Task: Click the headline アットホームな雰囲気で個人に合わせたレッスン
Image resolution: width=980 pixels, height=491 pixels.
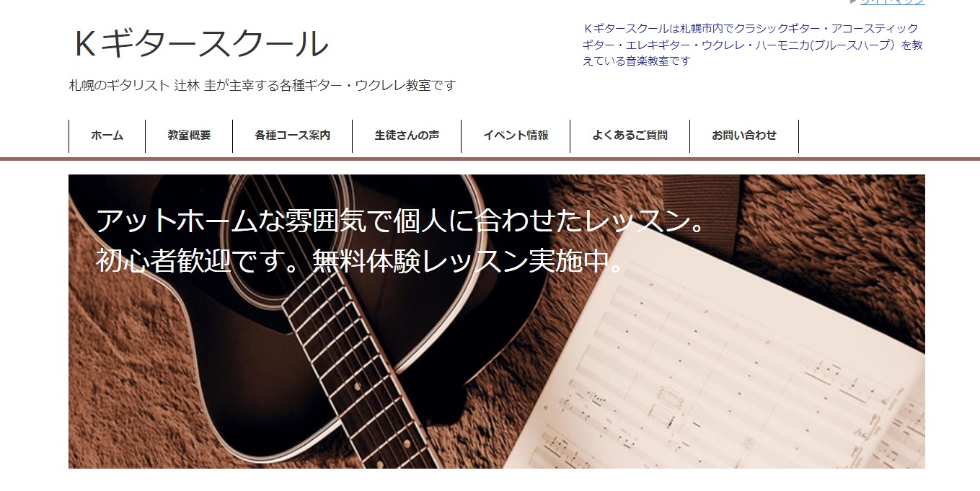Action: 400,221
